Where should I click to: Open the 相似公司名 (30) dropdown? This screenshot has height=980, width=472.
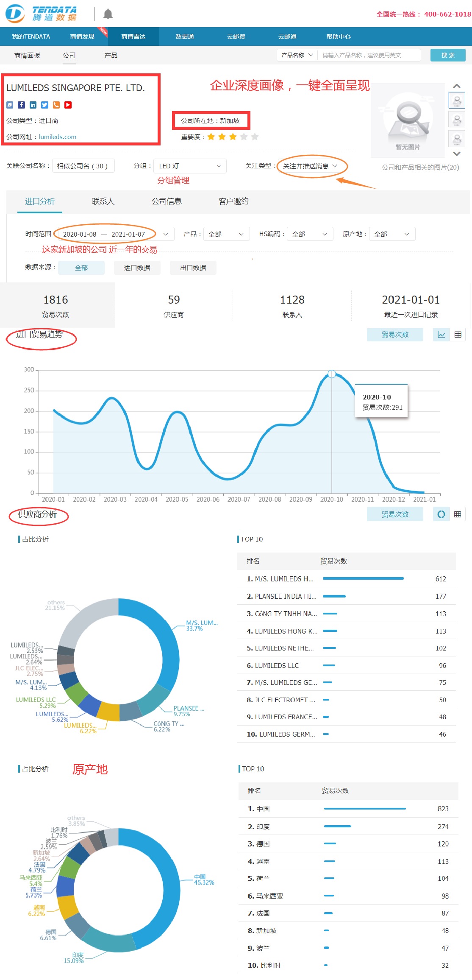[83, 166]
